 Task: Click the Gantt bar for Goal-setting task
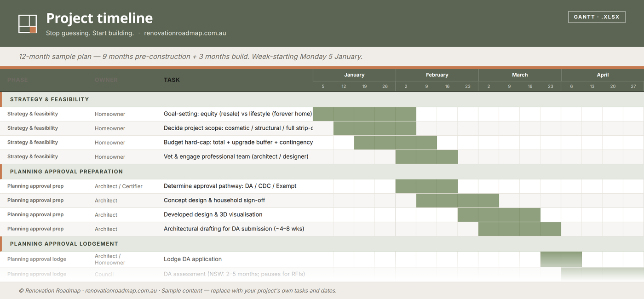(x=364, y=114)
